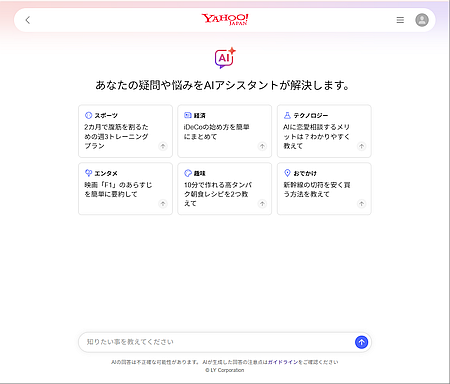This screenshot has height=384, width=450.
Task: Open the user profile avatar icon
Action: (x=422, y=20)
